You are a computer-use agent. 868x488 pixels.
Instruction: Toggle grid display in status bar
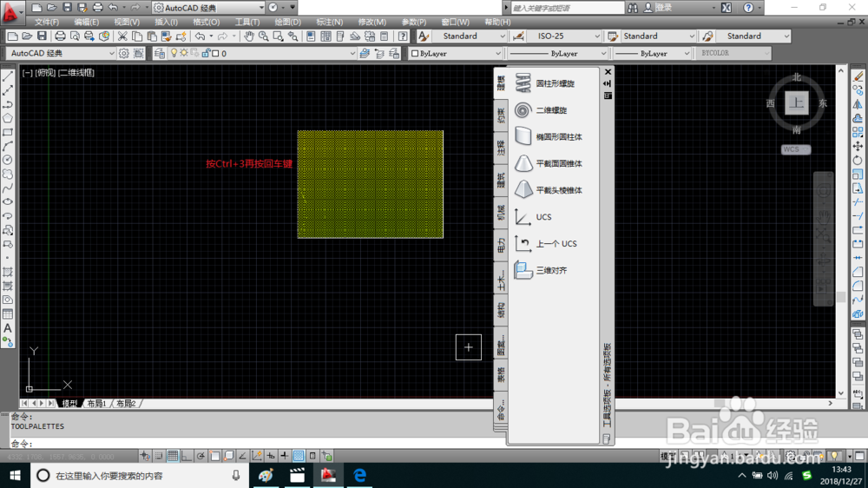click(x=173, y=456)
